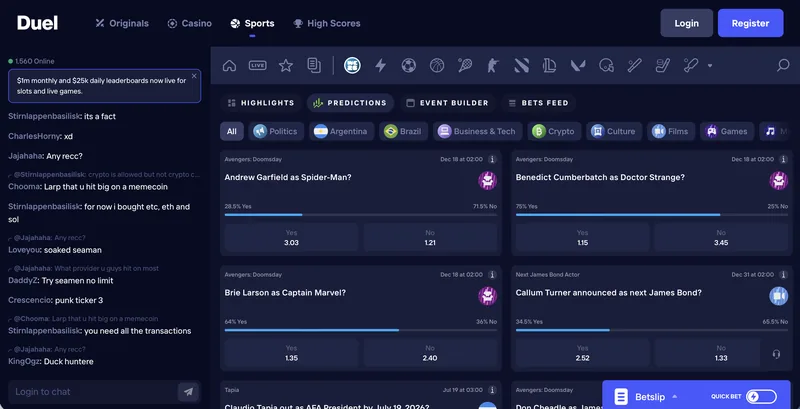Filter predictions by Games
This screenshot has height=409, width=800.
coord(727,131)
